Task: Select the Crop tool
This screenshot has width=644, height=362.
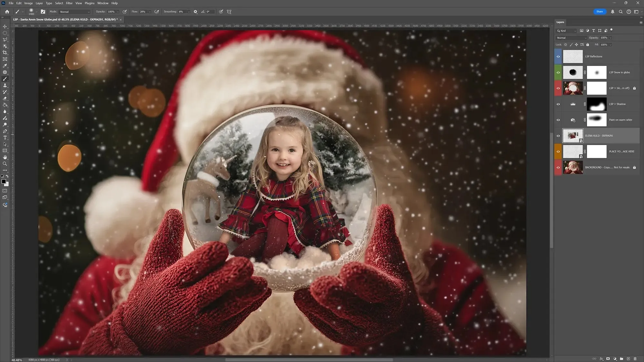Action: click(x=5, y=52)
